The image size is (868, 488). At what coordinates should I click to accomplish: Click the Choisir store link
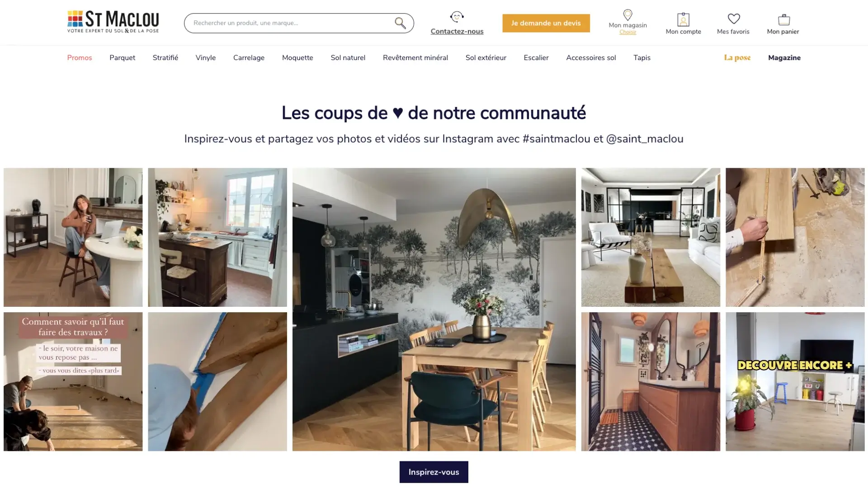click(627, 32)
